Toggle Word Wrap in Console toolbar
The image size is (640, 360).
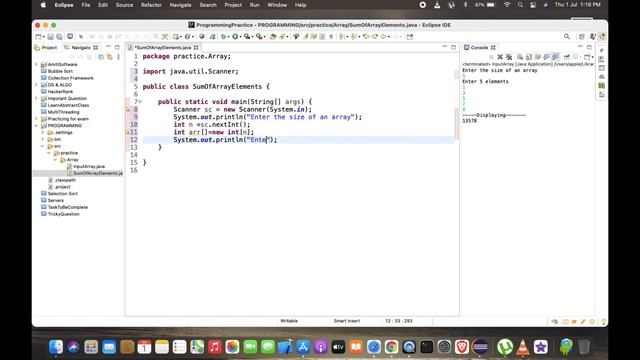click(538, 57)
